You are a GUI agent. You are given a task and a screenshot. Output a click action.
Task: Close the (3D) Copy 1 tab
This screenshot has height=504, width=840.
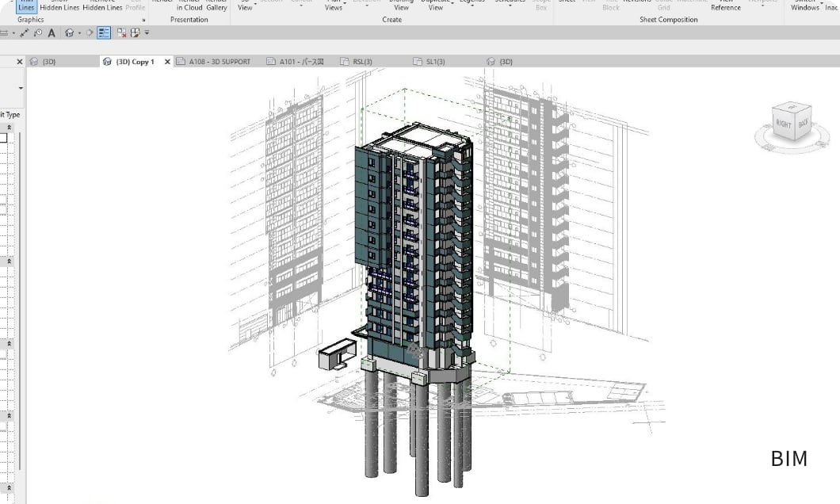point(167,62)
